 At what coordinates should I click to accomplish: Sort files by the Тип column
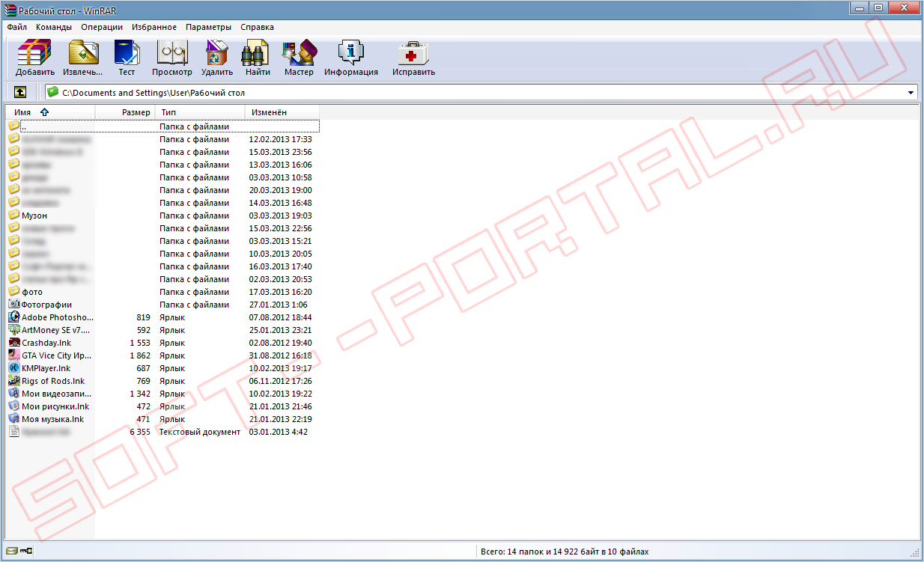click(200, 112)
